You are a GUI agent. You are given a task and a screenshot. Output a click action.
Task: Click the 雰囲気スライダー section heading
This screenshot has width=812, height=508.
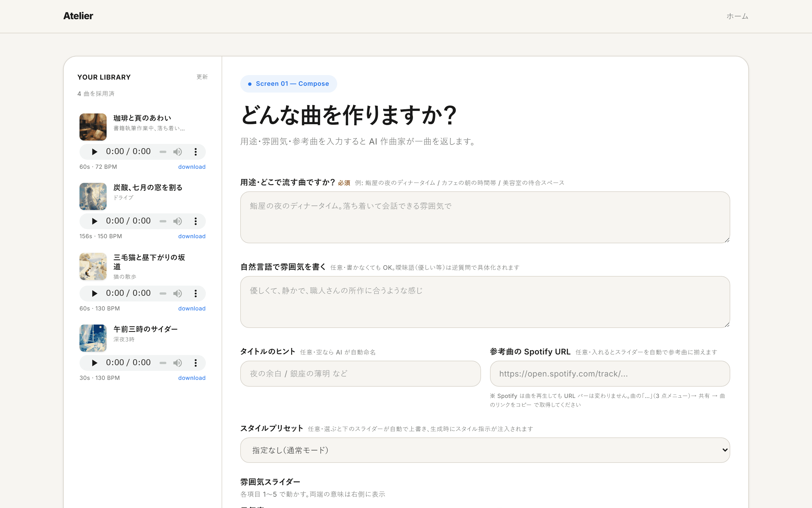point(270,482)
